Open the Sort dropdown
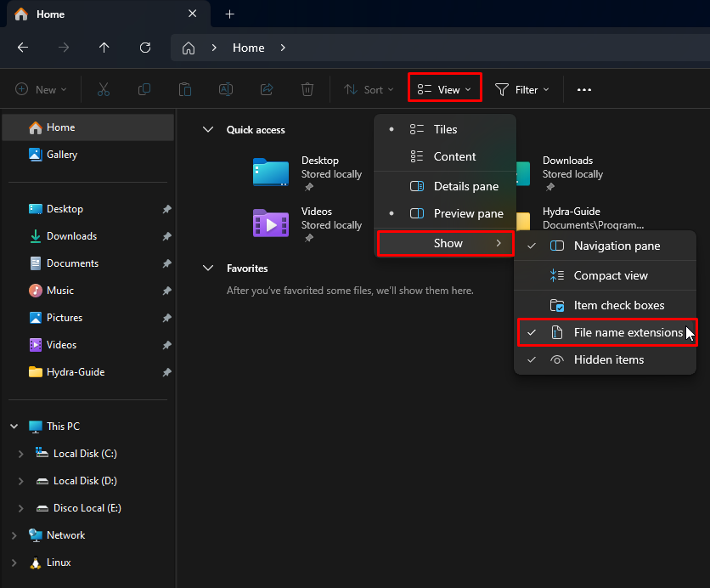This screenshot has height=588, width=710. pos(369,89)
